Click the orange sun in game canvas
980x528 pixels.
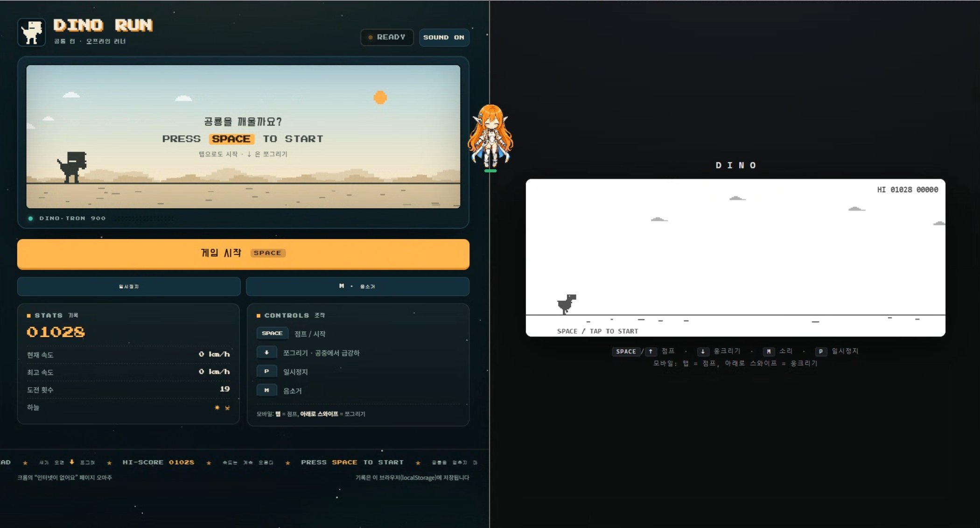tap(380, 97)
